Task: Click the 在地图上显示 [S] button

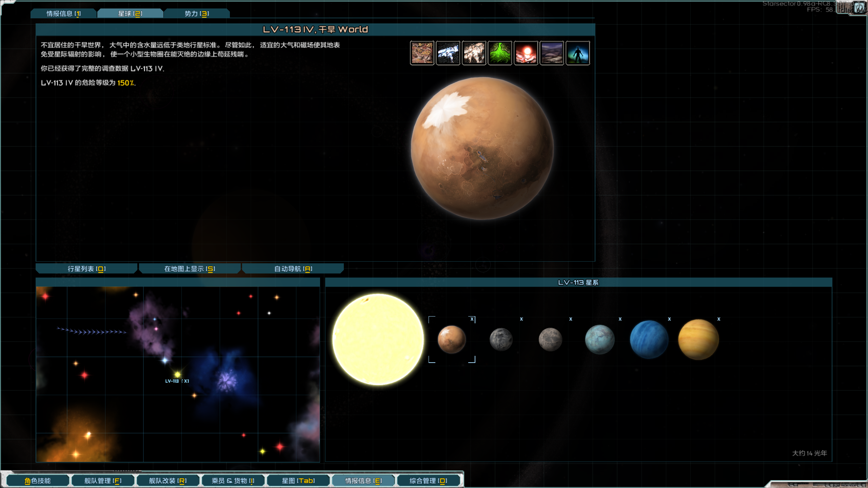Action: point(190,269)
